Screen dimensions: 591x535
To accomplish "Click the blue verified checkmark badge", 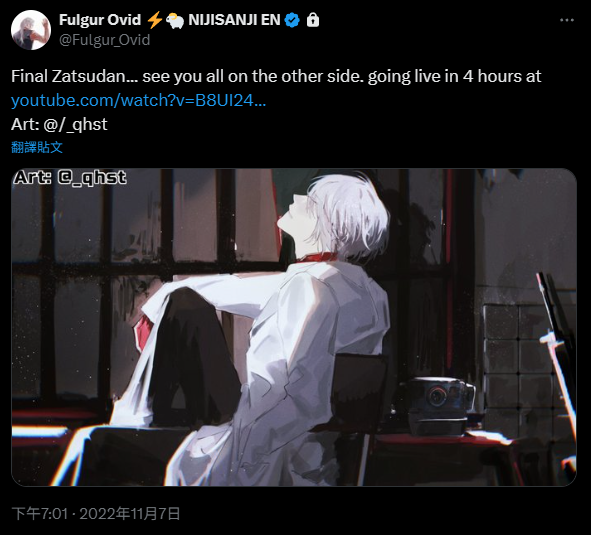I will [292, 20].
